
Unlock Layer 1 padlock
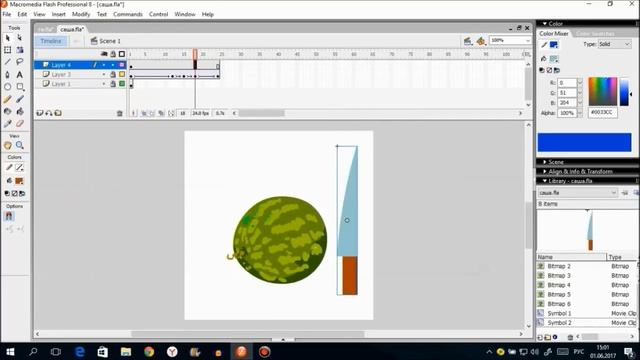pos(113,84)
